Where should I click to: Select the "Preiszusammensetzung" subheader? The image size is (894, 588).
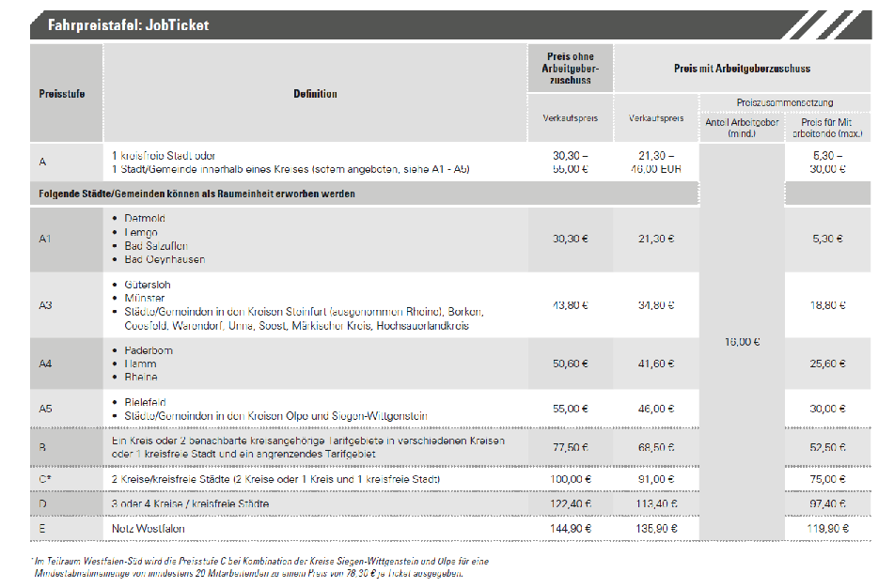pyautogui.click(x=785, y=102)
